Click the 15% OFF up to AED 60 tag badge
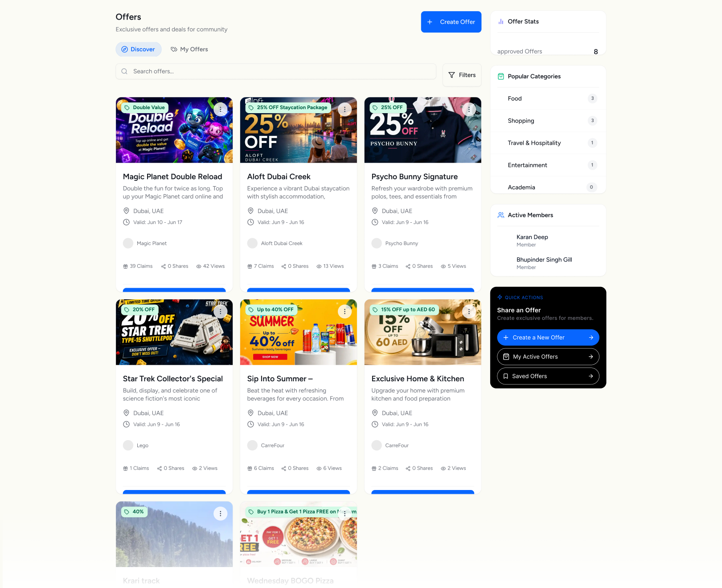The image size is (722, 588). click(x=404, y=310)
